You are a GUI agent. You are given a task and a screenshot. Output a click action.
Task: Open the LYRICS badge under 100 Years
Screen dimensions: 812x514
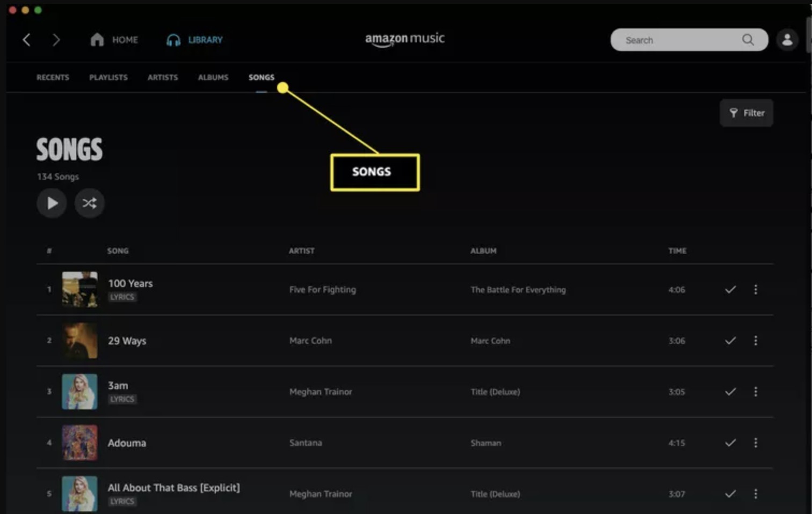(x=122, y=297)
